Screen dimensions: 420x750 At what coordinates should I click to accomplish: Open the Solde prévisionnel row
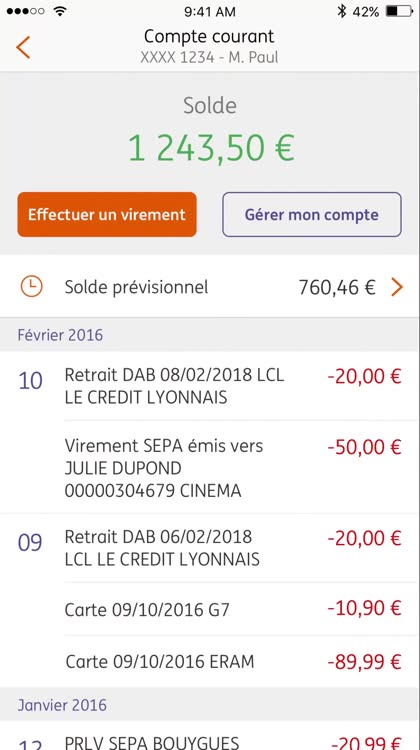point(210,287)
